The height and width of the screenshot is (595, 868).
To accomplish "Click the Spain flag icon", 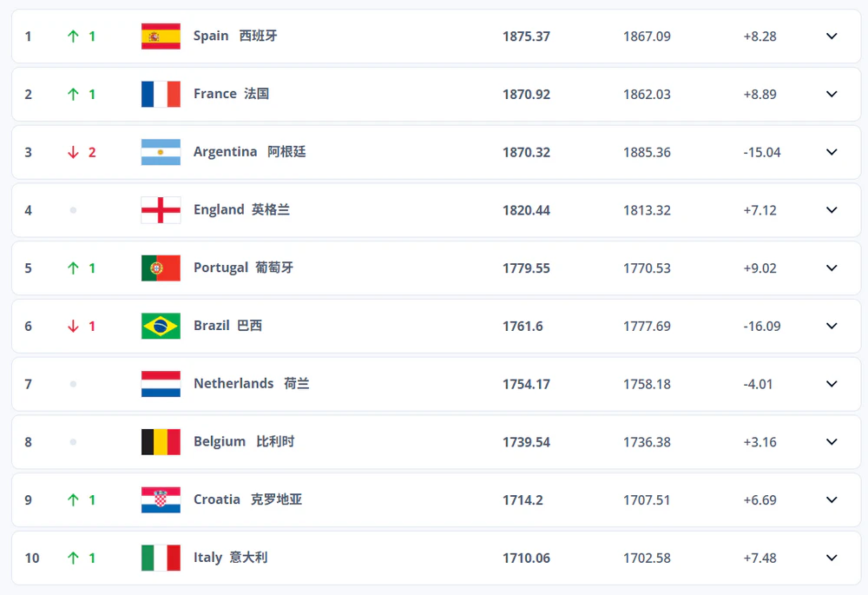I will pyautogui.click(x=161, y=36).
